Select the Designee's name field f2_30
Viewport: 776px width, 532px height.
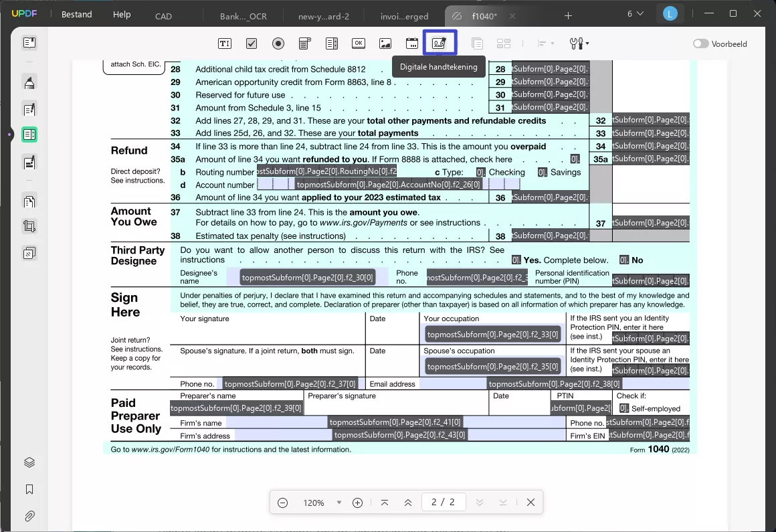click(x=307, y=278)
